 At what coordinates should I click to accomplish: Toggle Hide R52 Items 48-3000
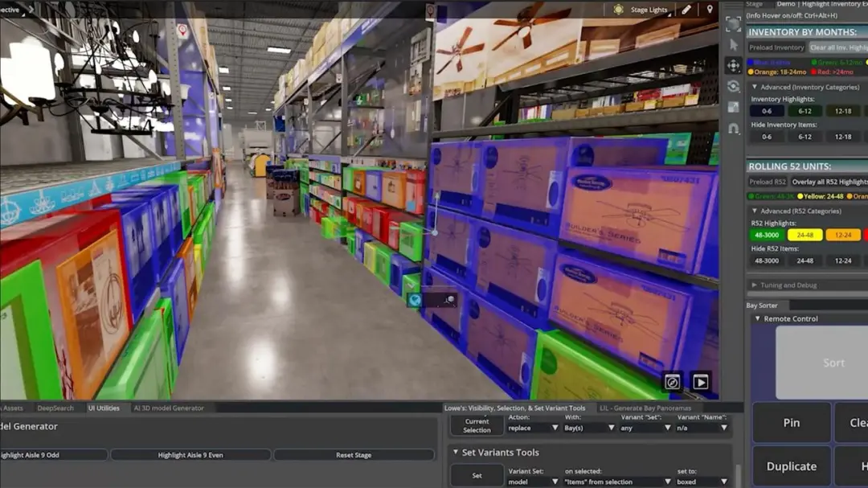767,261
